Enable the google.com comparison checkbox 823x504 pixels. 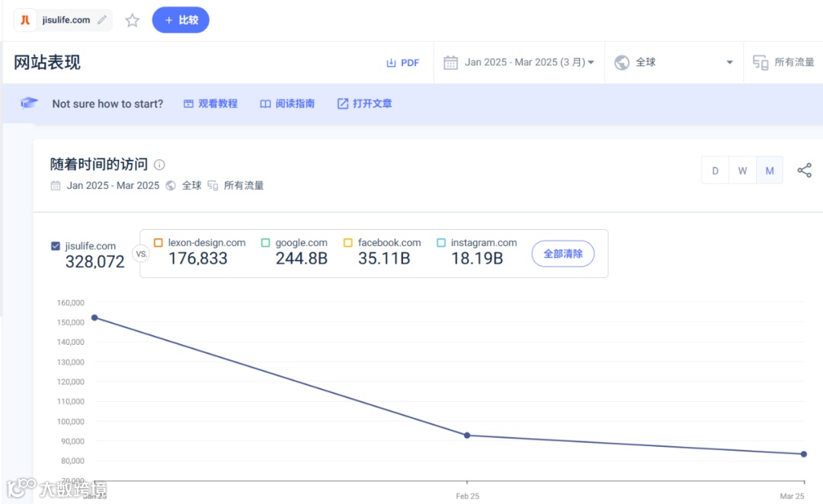click(x=266, y=243)
